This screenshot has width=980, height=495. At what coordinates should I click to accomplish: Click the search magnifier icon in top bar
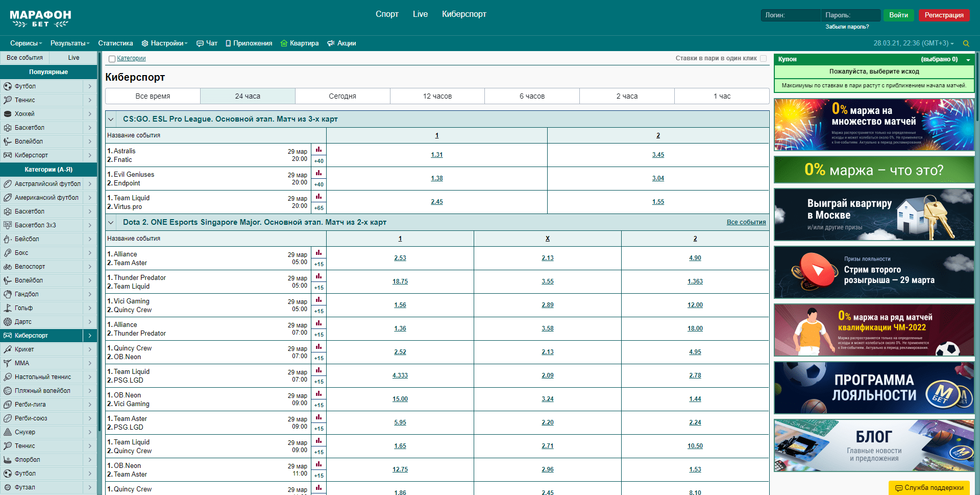pyautogui.click(x=966, y=43)
